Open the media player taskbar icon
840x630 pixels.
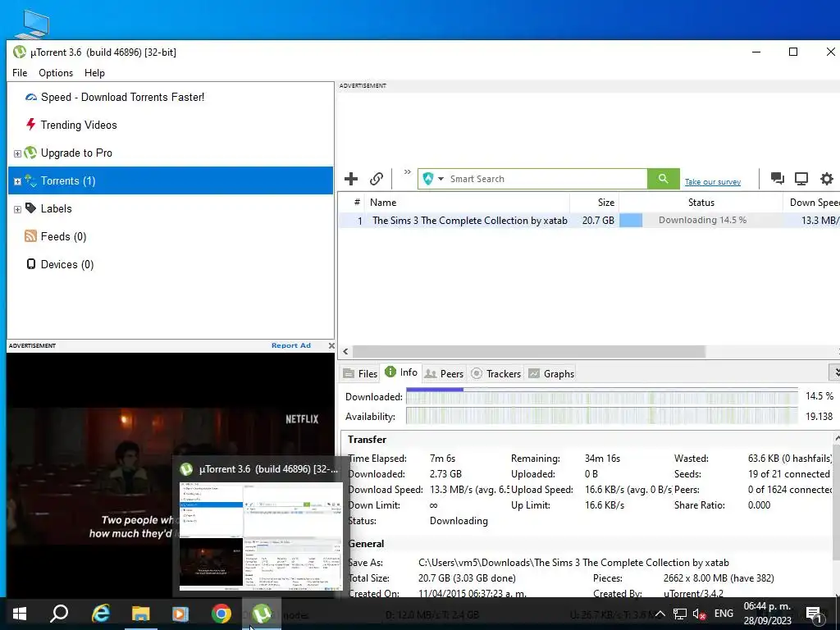(x=180, y=614)
